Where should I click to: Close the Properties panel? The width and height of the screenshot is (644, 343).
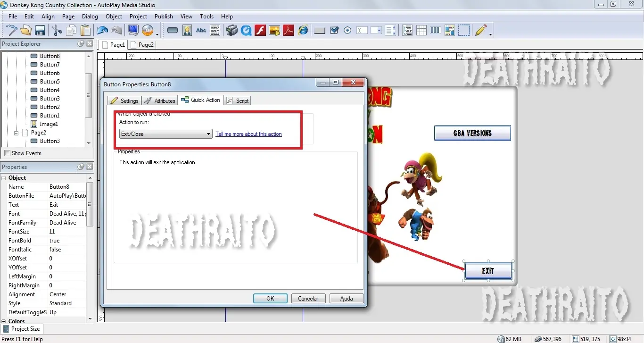point(90,167)
